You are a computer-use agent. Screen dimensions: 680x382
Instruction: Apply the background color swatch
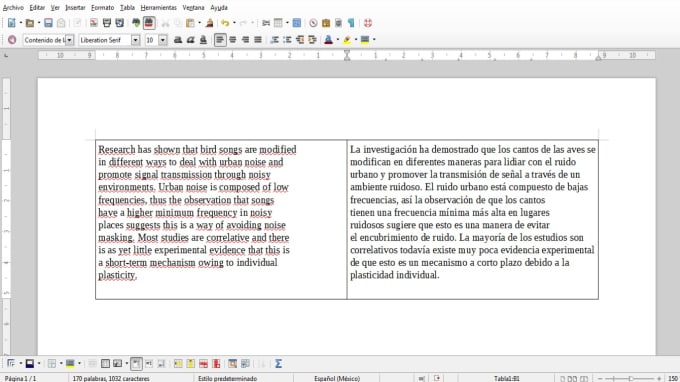pyautogui.click(x=365, y=40)
